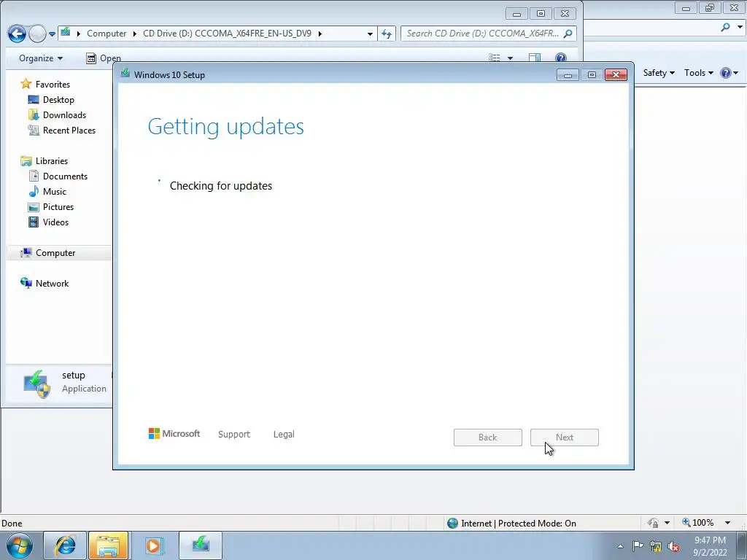
Task: Open the Tools menu in Internet Explorer
Action: (698, 73)
